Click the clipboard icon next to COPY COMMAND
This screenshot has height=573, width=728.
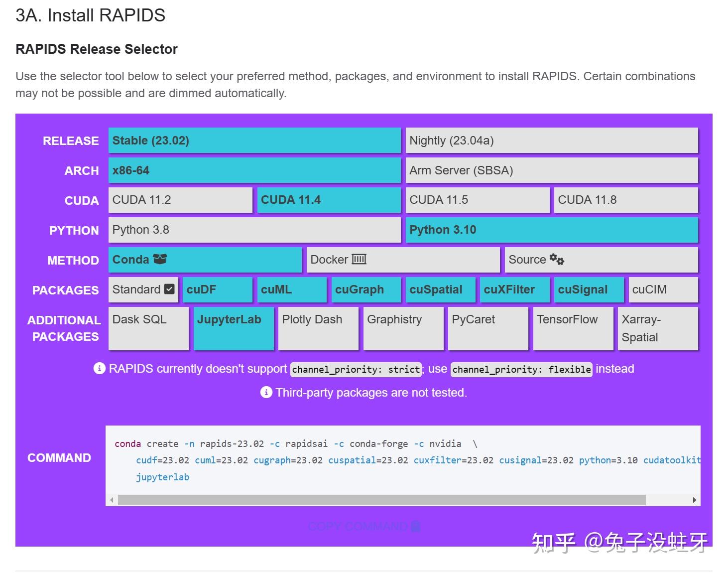tap(416, 526)
